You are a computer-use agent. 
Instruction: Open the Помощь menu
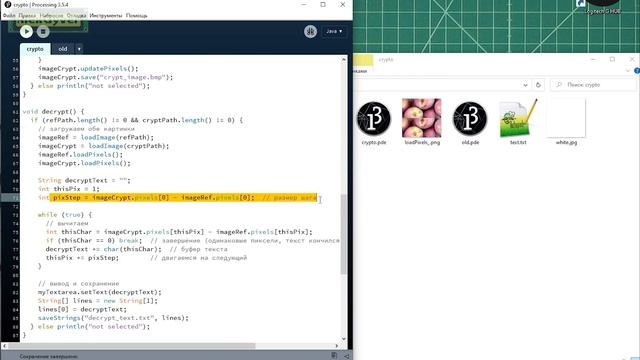(x=136, y=16)
